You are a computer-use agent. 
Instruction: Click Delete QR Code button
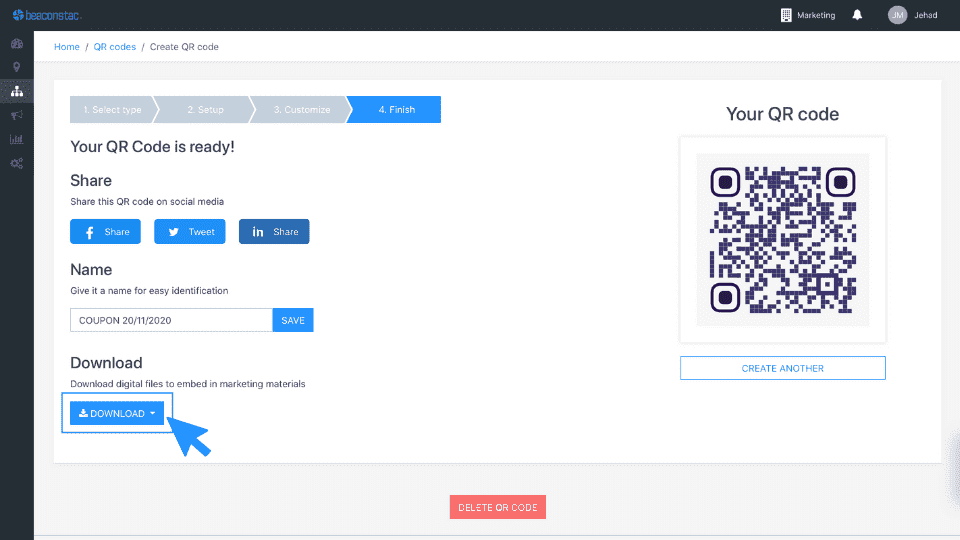[x=498, y=507]
